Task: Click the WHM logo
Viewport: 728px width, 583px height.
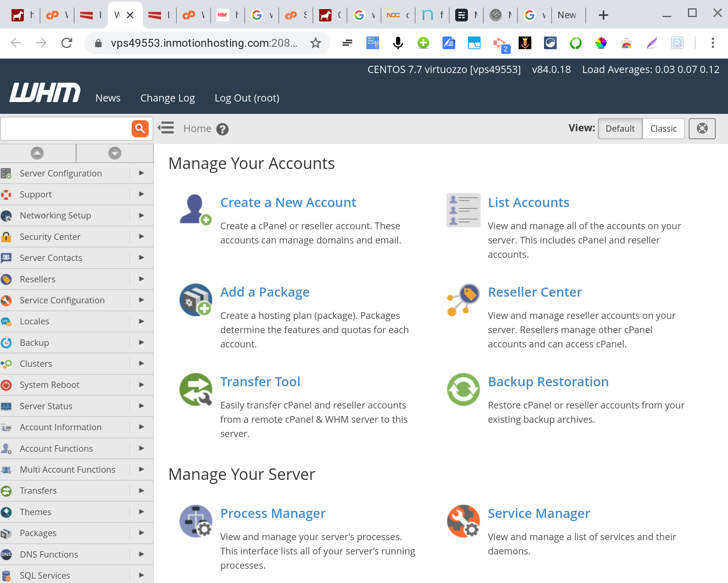Action: coord(45,93)
